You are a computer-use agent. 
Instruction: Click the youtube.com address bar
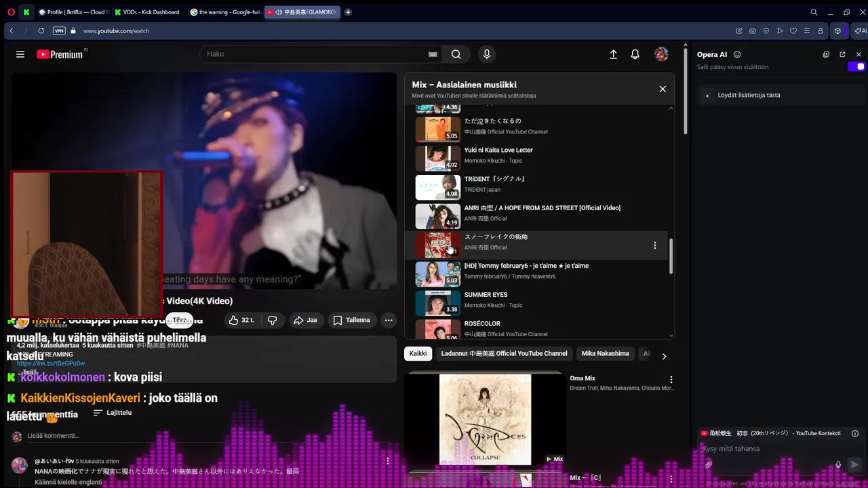pos(116,30)
